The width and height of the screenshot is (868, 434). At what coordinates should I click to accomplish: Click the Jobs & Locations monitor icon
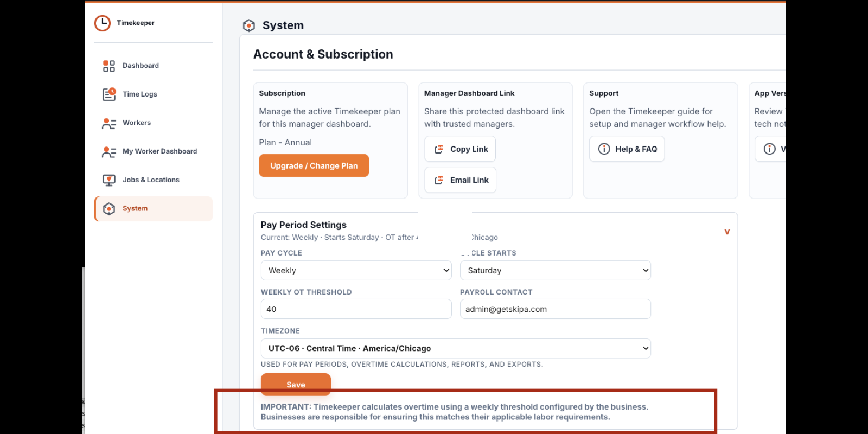point(109,180)
